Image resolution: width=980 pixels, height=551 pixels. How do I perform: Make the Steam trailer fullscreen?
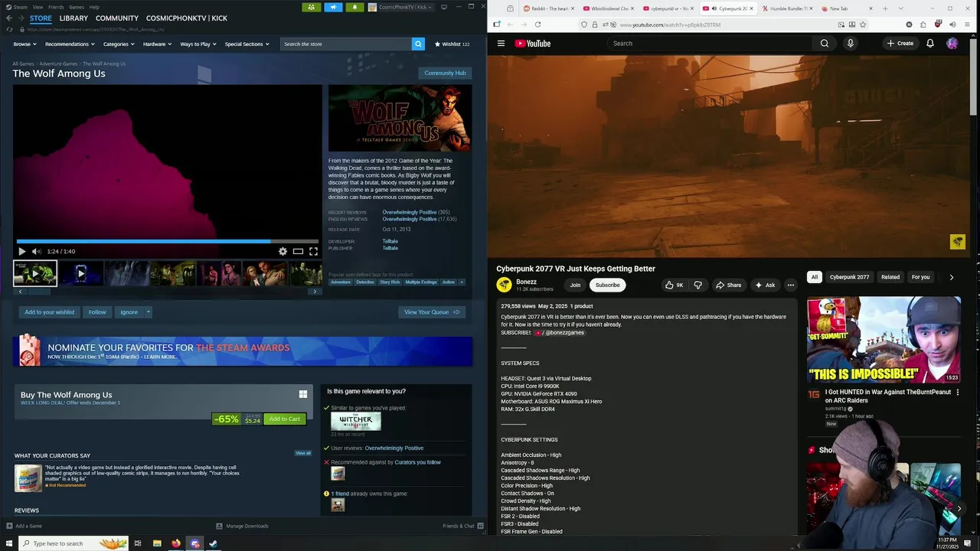point(313,251)
